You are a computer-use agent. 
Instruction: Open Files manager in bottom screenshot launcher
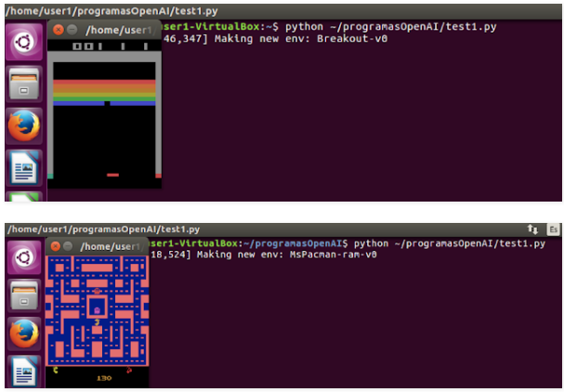click(x=24, y=295)
